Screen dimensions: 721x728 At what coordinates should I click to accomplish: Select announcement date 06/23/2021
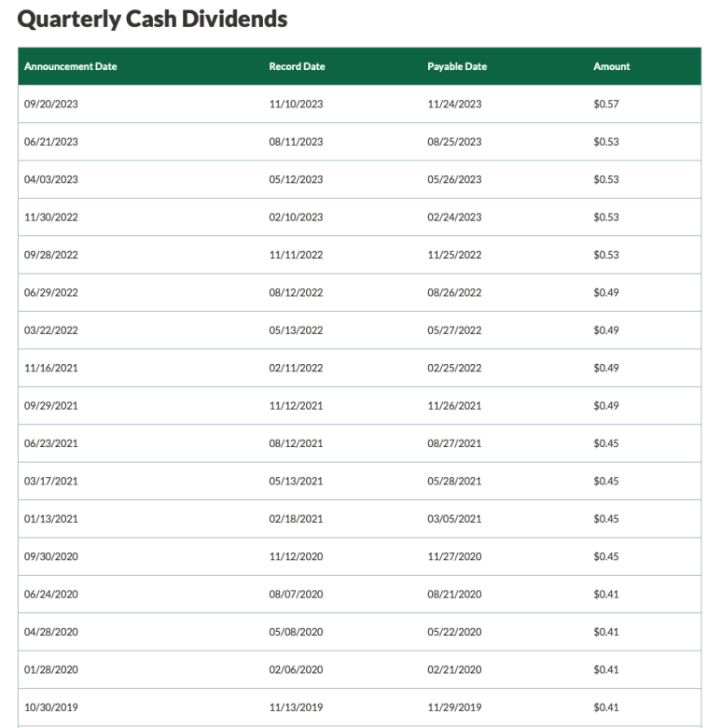pos(51,443)
